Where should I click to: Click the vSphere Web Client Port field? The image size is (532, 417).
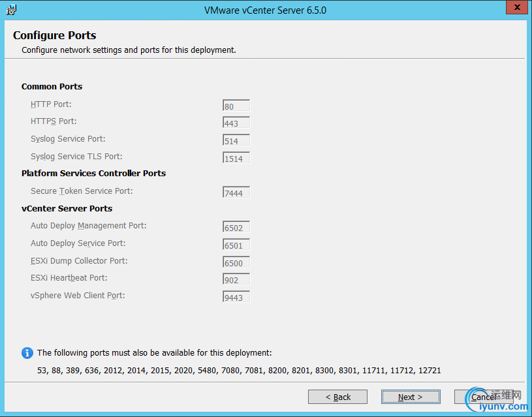[x=236, y=297]
